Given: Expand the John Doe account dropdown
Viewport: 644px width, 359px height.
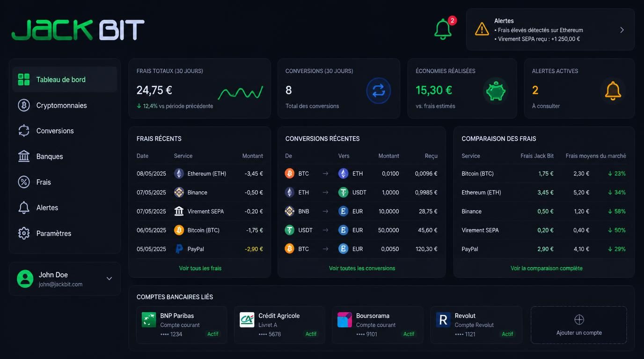Looking at the screenshot, I should (109, 279).
